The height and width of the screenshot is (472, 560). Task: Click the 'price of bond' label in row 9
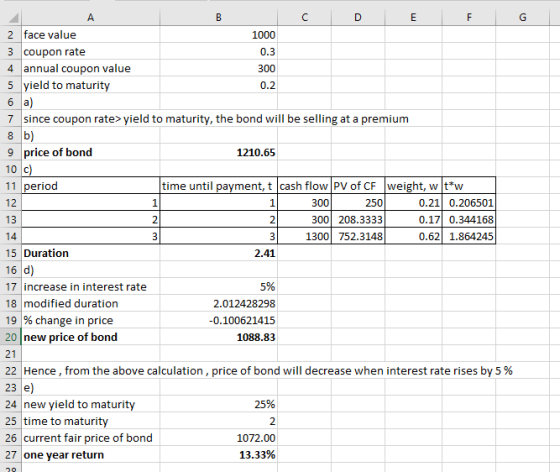point(91,152)
